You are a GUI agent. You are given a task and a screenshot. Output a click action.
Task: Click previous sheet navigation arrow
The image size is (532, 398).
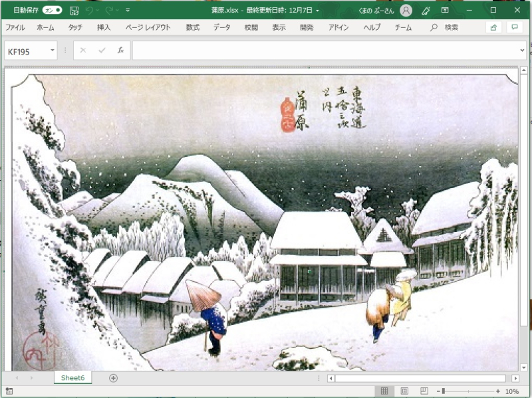tap(17, 377)
